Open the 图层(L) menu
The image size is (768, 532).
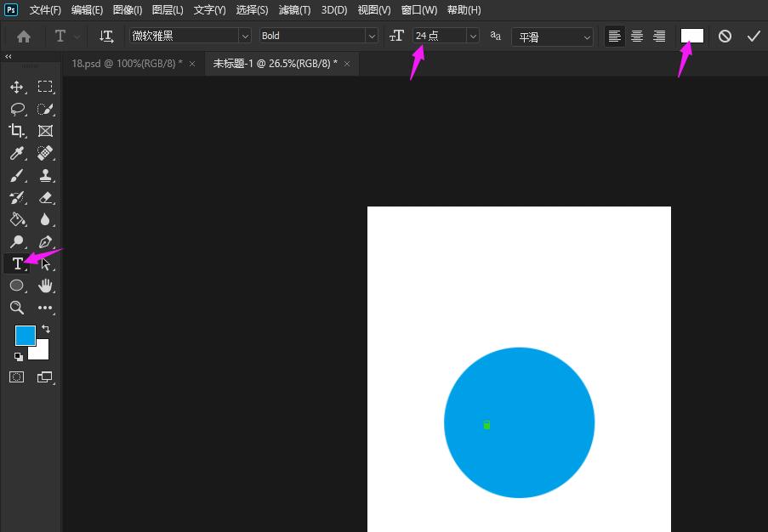pyautogui.click(x=168, y=10)
